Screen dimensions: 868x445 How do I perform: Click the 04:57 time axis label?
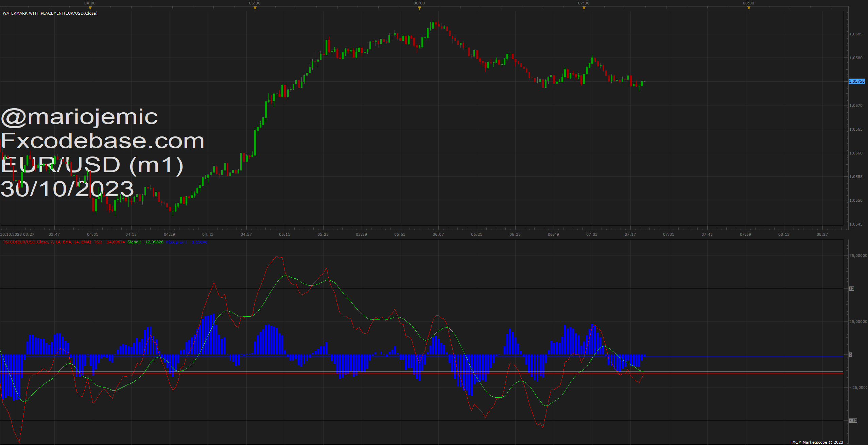click(246, 234)
